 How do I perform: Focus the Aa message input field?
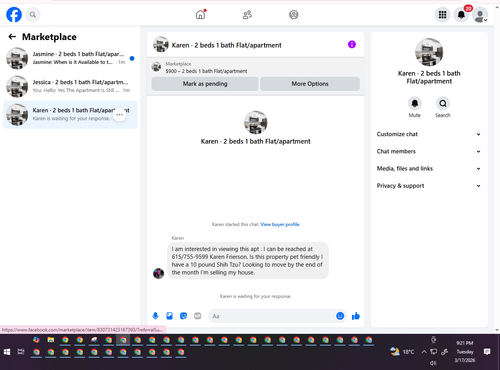click(272, 316)
